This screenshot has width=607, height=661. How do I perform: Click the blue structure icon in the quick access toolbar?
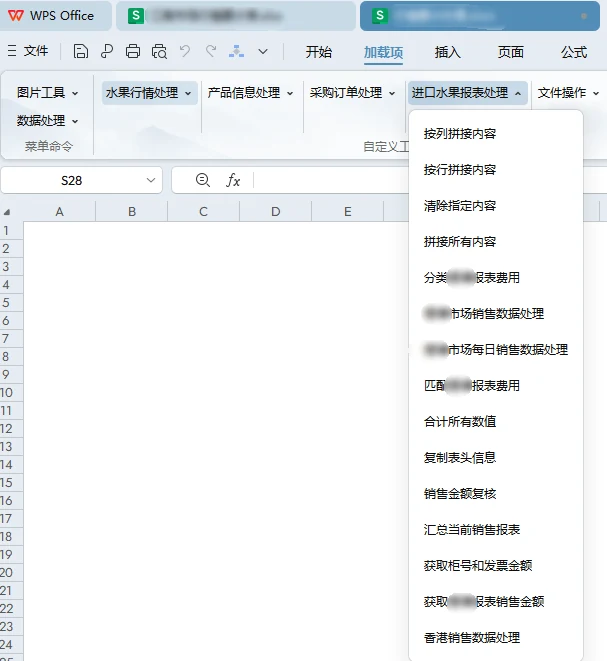[236, 51]
